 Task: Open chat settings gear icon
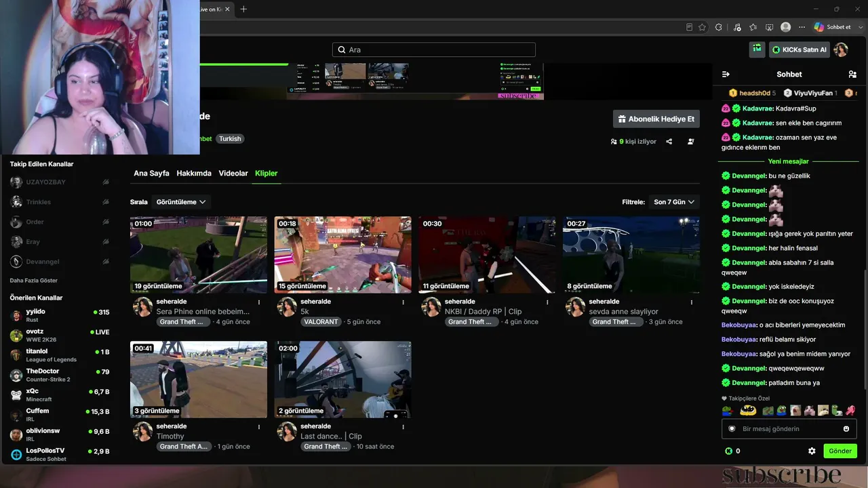[812, 451]
